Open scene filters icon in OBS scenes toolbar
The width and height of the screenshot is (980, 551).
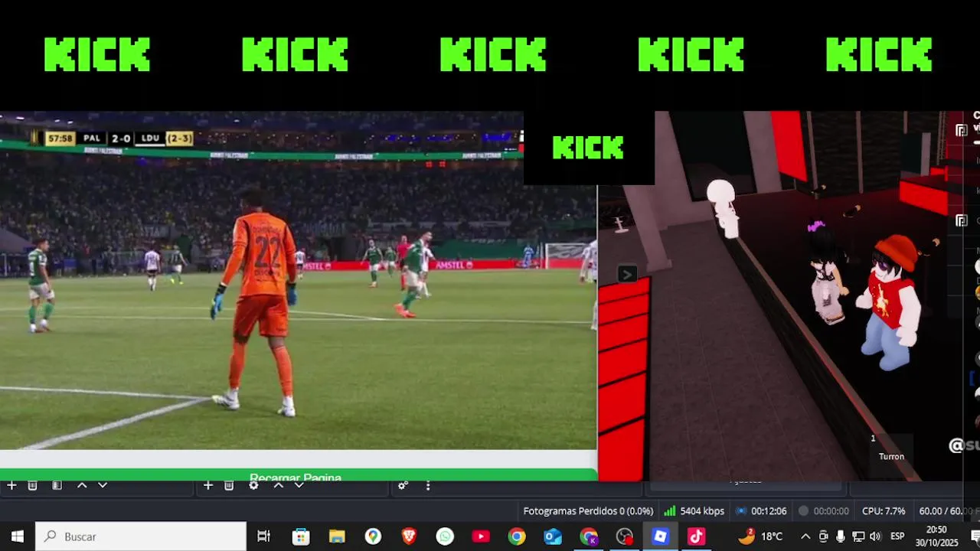pyautogui.click(x=57, y=485)
